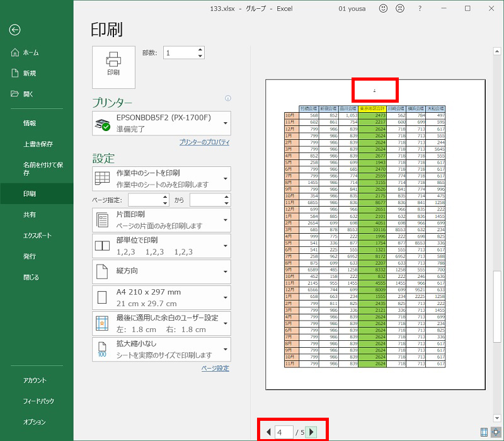
Task: Open the 開く menu item
Action: (37, 94)
